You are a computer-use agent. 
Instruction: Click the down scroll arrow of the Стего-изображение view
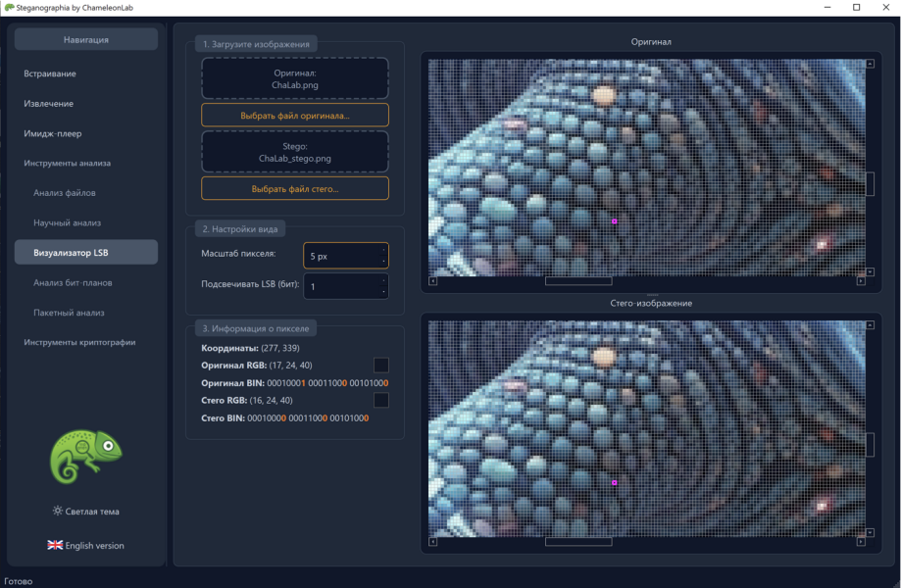click(x=870, y=532)
